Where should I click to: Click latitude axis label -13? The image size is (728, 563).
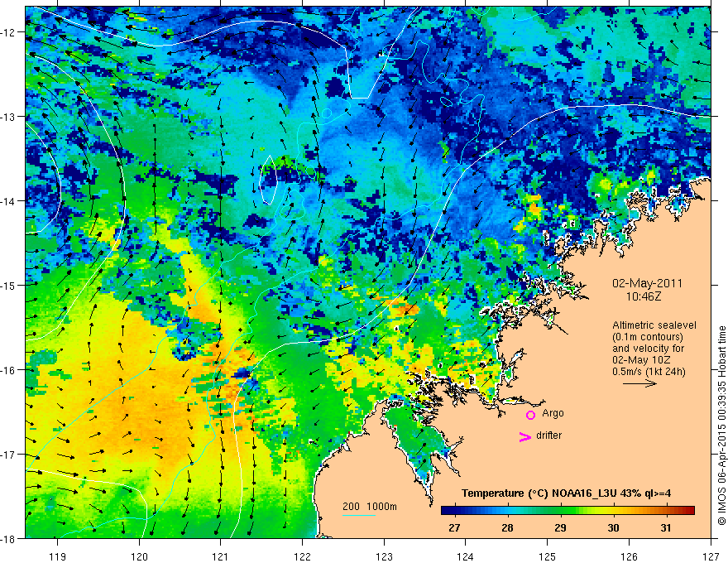click(9, 117)
